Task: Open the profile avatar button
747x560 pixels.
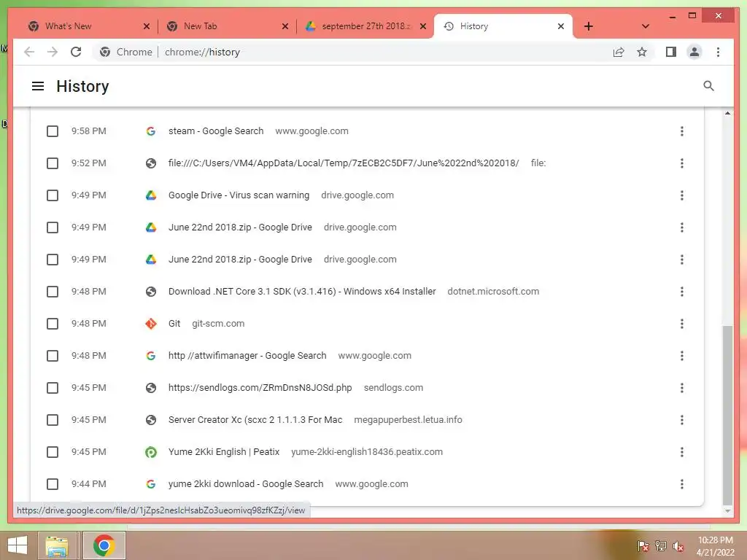Action: pos(694,52)
